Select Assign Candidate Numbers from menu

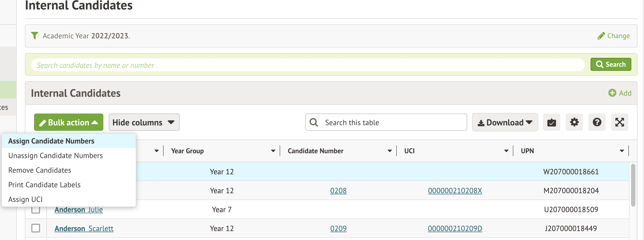coord(51,141)
